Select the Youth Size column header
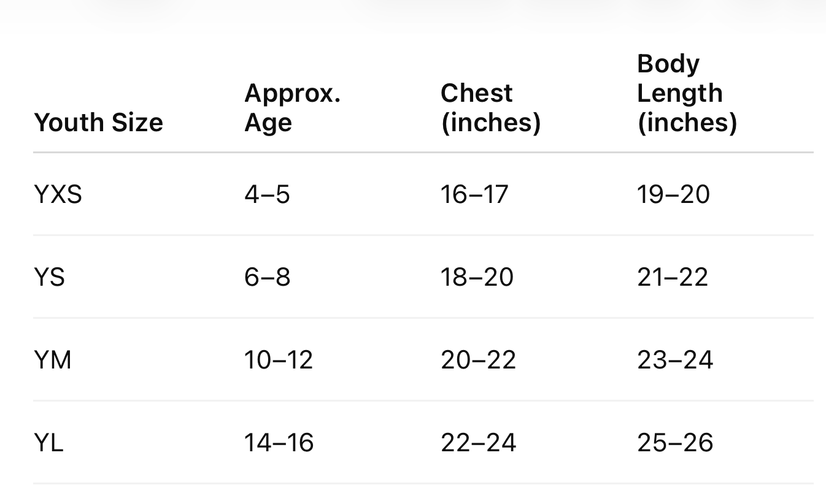 click(98, 123)
